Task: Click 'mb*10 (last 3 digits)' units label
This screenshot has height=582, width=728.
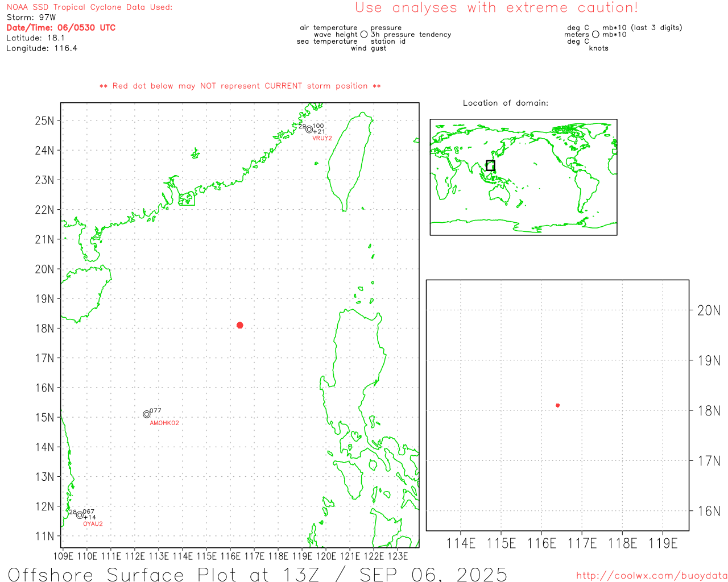Action: (642, 28)
